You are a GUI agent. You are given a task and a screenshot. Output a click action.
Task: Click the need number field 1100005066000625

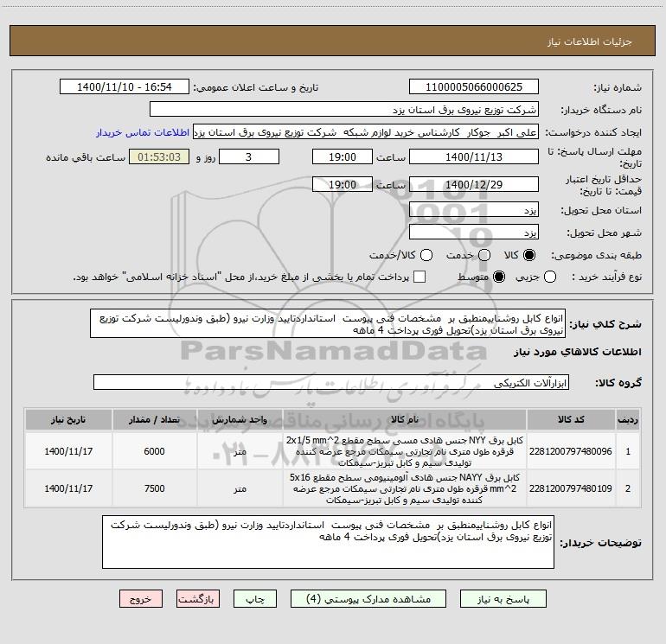pyautogui.click(x=474, y=87)
